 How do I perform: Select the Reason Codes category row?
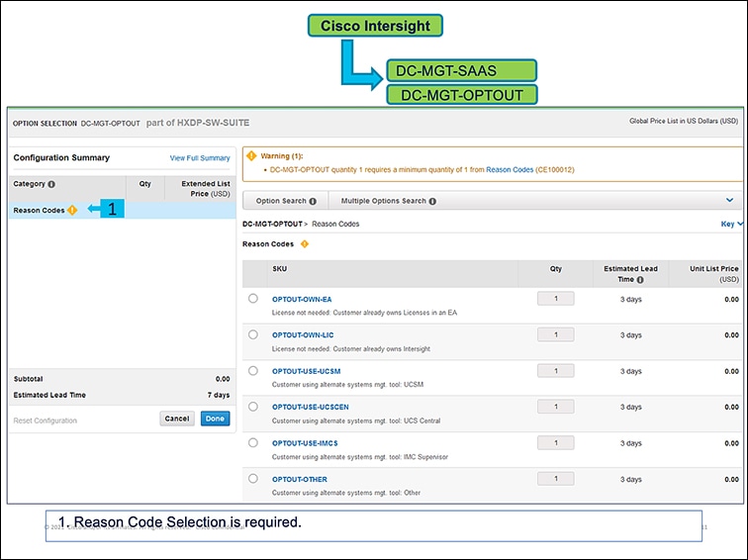[x=122, y=210]
